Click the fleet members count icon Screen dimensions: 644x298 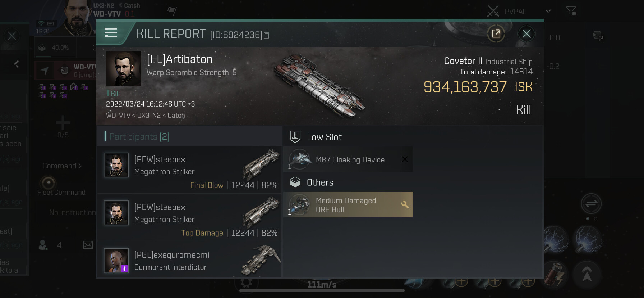click(x=43, y=245)
